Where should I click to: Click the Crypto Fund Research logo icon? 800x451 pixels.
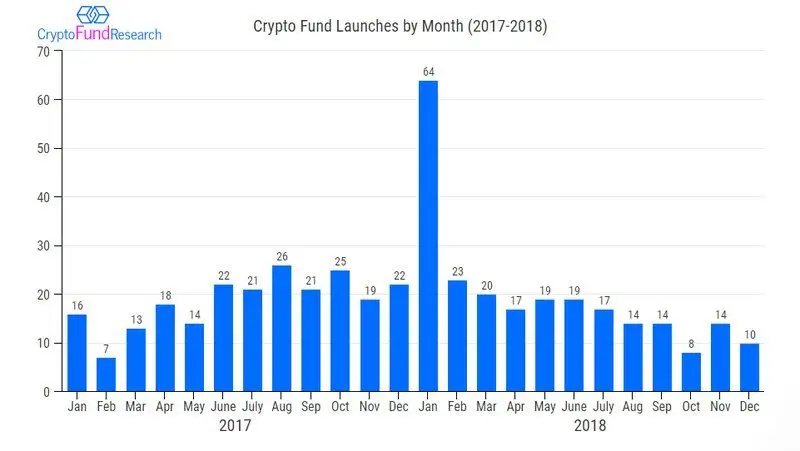pyautogui.click(x=93, y=15)
